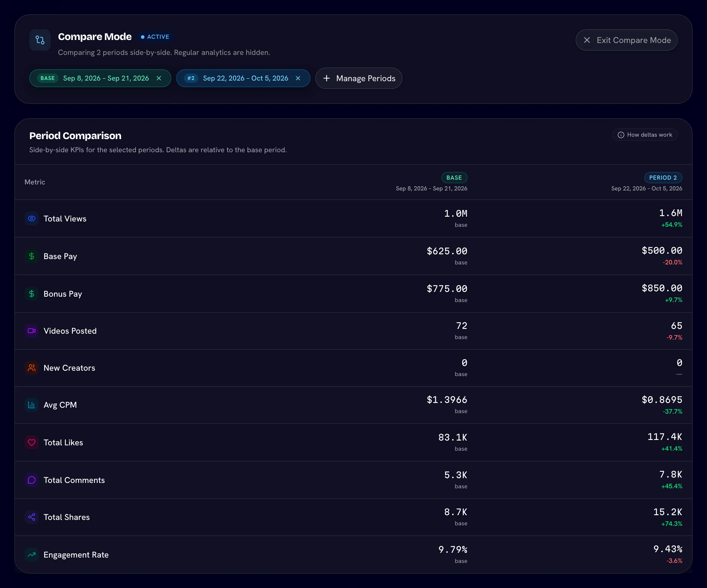Click the plus icon in Manage Periods
This screenshot has width=707, height=588.
coord(327,78)
